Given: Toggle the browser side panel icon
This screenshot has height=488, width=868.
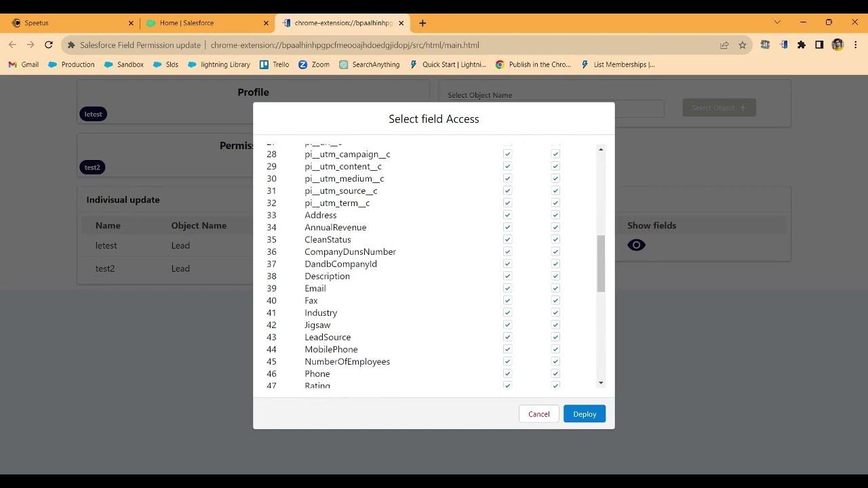Looking at the screenshot, I should 819,45.
